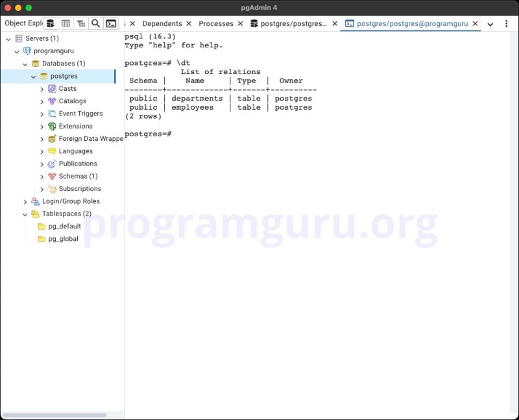This screenshot has width=519, height=420.
Task: Open the Query Tool from the toolbar
Action: pos(51,23)
